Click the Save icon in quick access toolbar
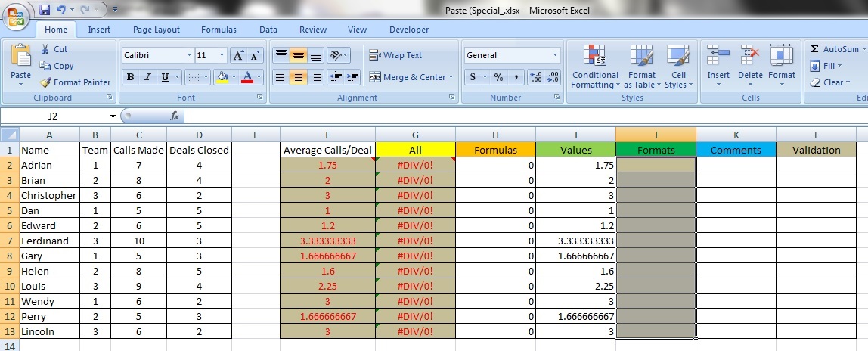Image resolution: width=868 pixels, height=351 pixels. 45,10
